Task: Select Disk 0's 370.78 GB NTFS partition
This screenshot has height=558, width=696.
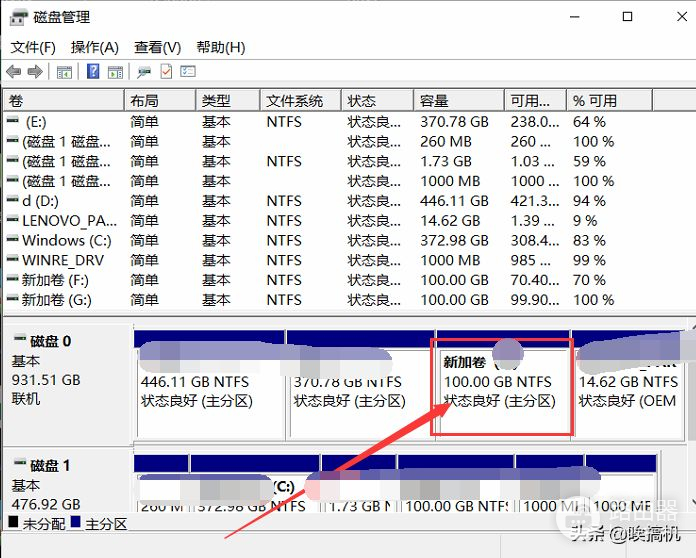Action: coord(361,384)
